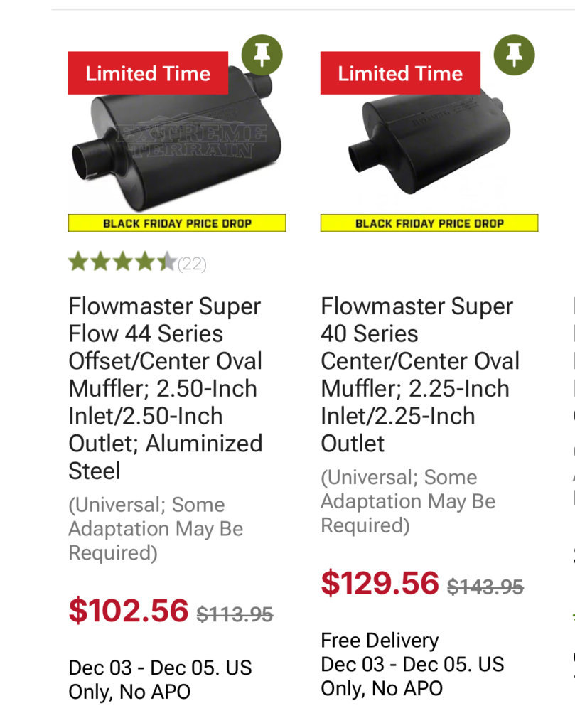Image resolution: width=575 pixels, height=728 pixels.
Task: Click the crossed-out $143.95 original price
Action: click(485, 587)
